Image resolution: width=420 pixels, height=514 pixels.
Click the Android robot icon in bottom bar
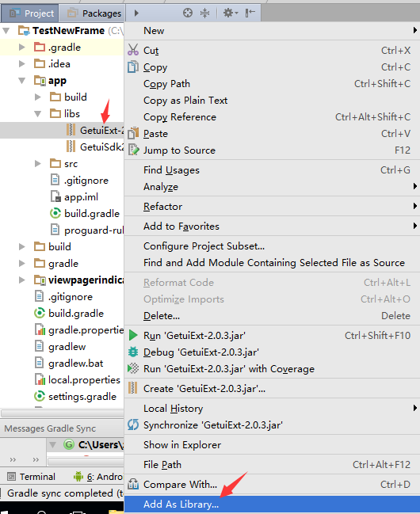click(78, 476)
